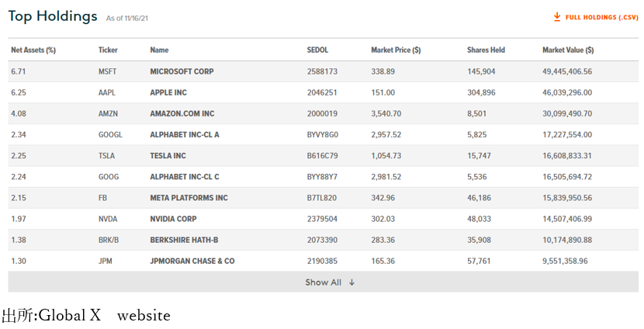644x329 pixels.
Task: Click the FB ticker cell
Action: (x=102, y=198)
